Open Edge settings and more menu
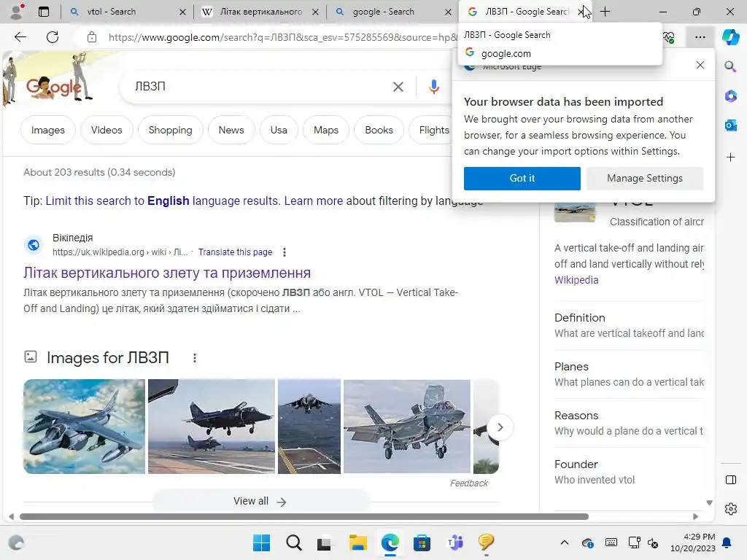Image resolution: width=747 pixels, height=560 pixels. point(700,37)
